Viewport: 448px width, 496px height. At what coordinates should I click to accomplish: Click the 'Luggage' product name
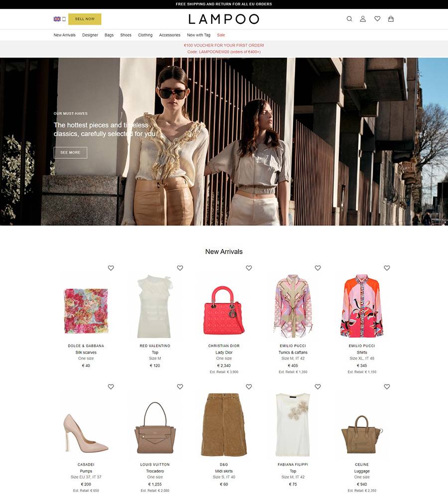click(362, 471)
